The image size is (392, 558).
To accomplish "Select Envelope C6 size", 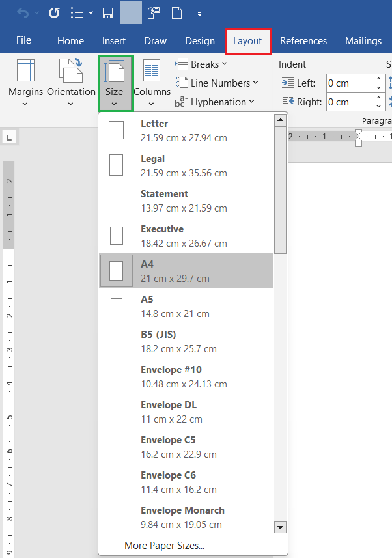I will 186,482.
